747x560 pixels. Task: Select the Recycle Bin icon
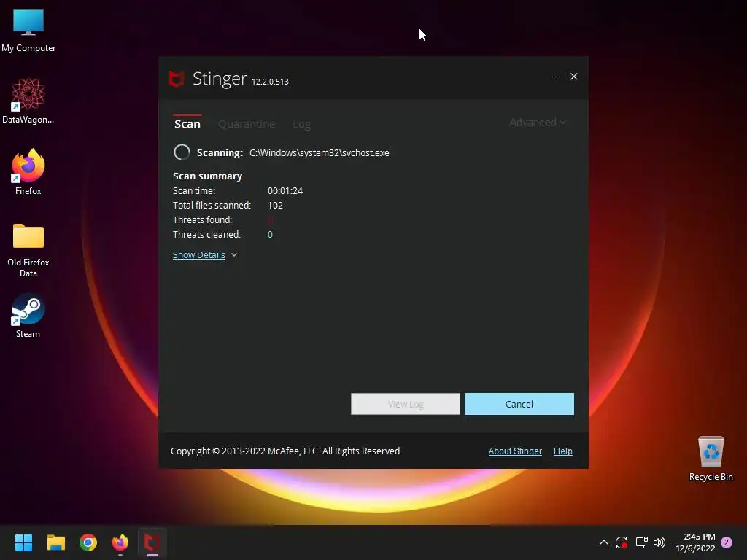(711, 458)
